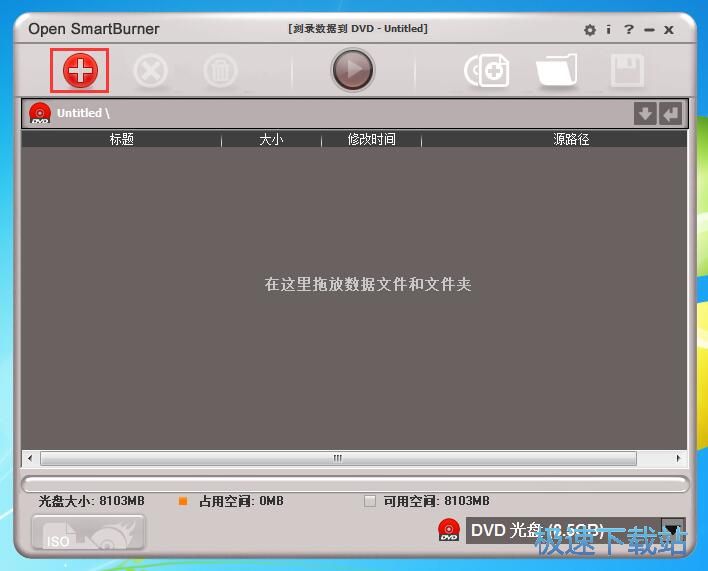
Task: Click the horizontal scrollbar thumb
Action: click(x=338, y=458)
